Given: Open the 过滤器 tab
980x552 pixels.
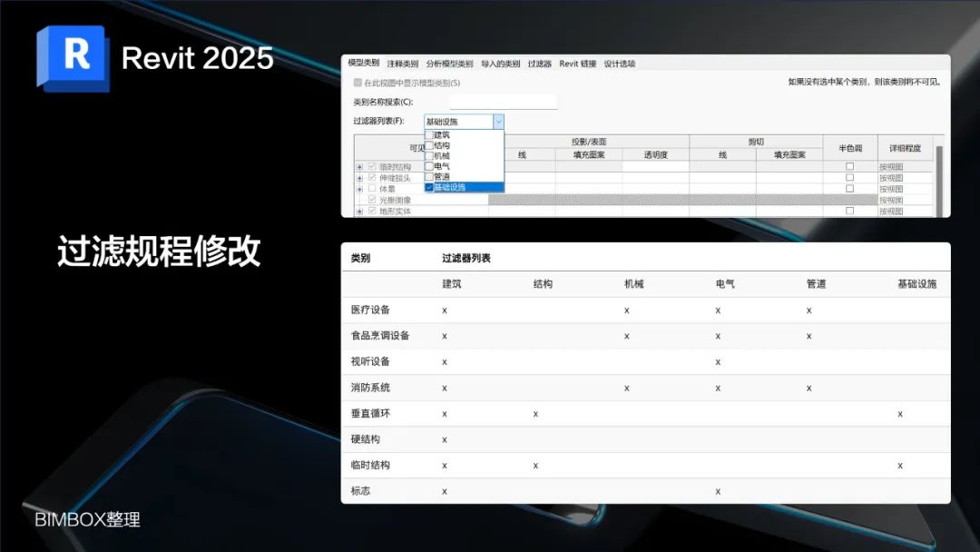Looking at the screenshot, I should coord(539,64).
